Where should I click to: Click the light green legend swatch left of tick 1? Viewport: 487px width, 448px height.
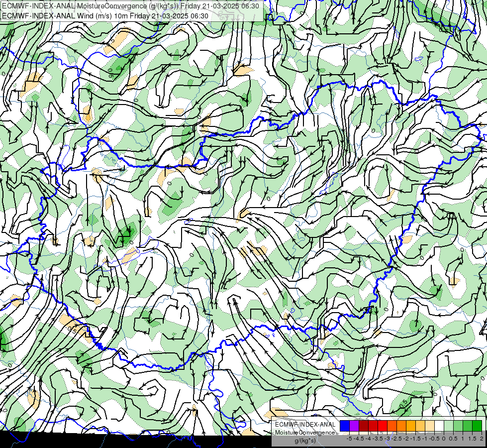[x=458, y=426]
